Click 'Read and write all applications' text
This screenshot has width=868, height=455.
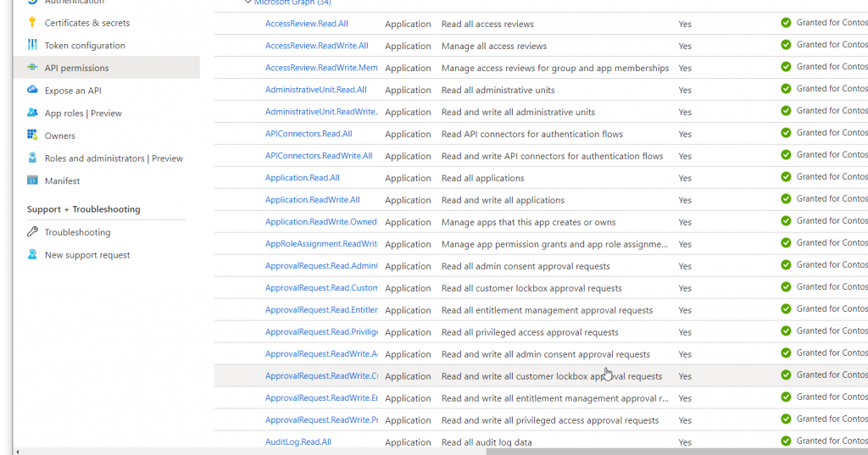(503, 200)
